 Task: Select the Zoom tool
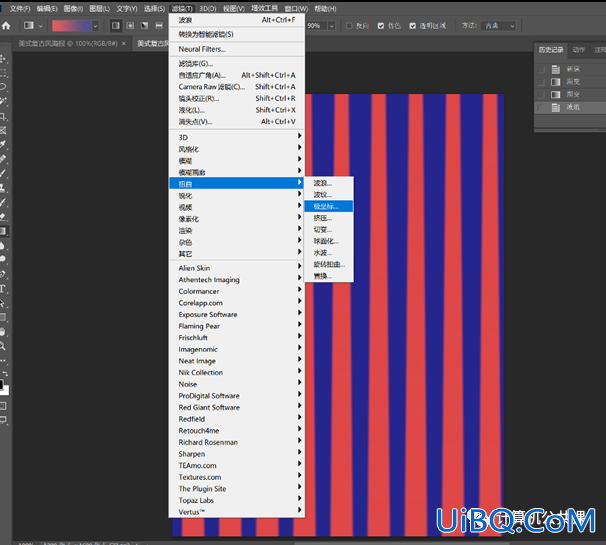click(3, 346)
